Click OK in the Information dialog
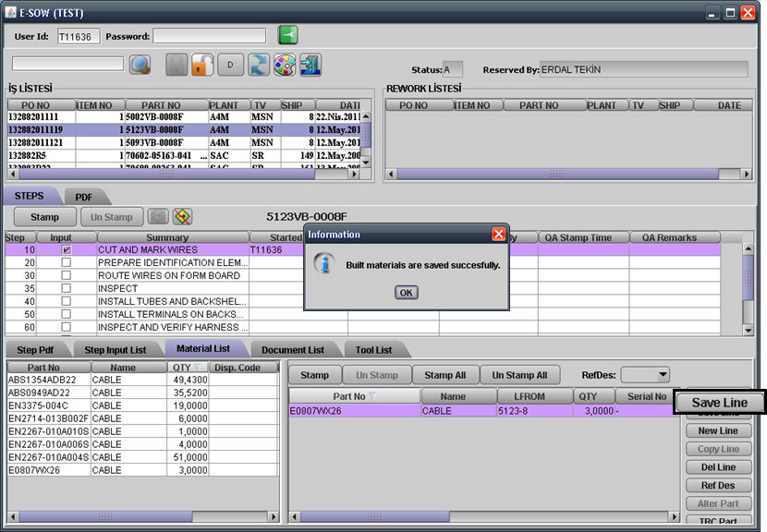The height and width of the screenshot is (532, 767). point(406,293)
